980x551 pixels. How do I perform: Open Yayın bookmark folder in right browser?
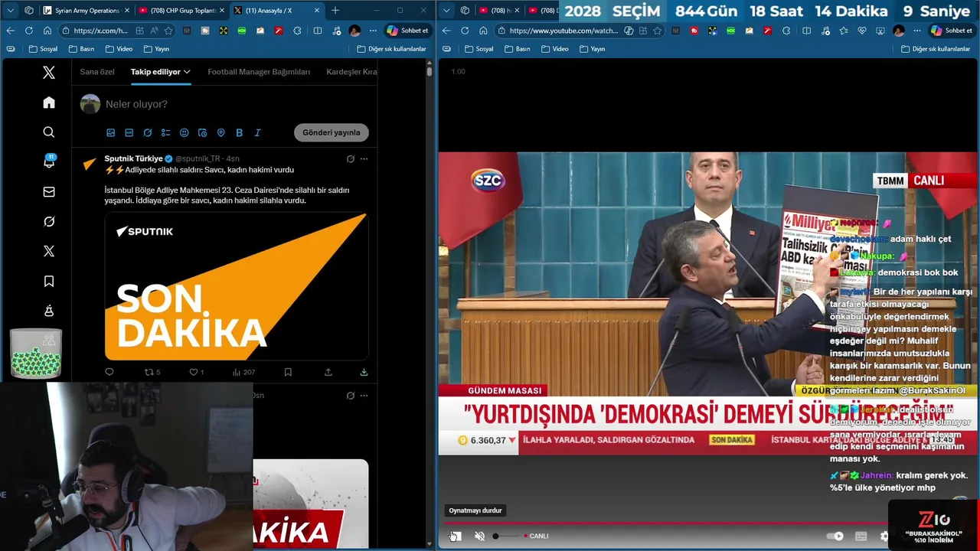(x=592, y=48)
